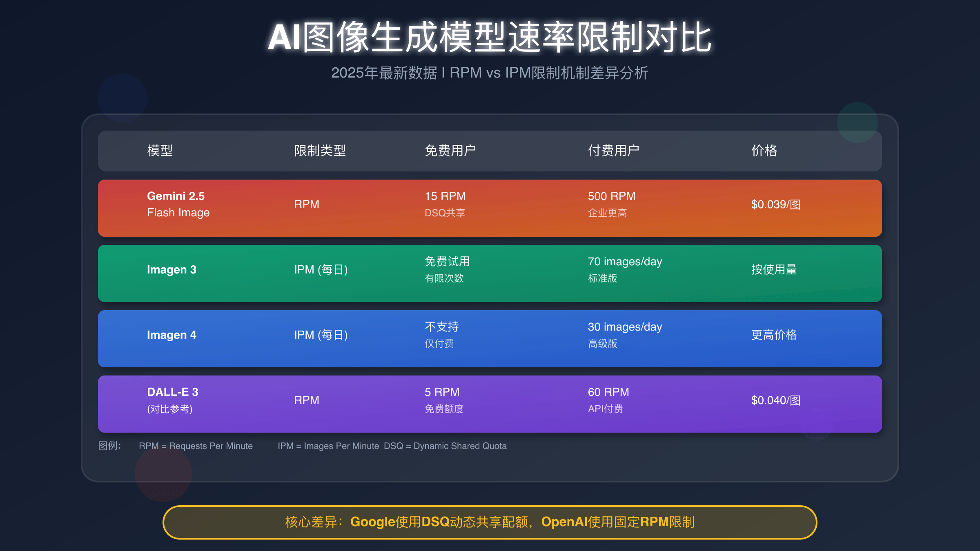Click the 30 images/day value
The image size is (980, 551).
pos(625,327)
